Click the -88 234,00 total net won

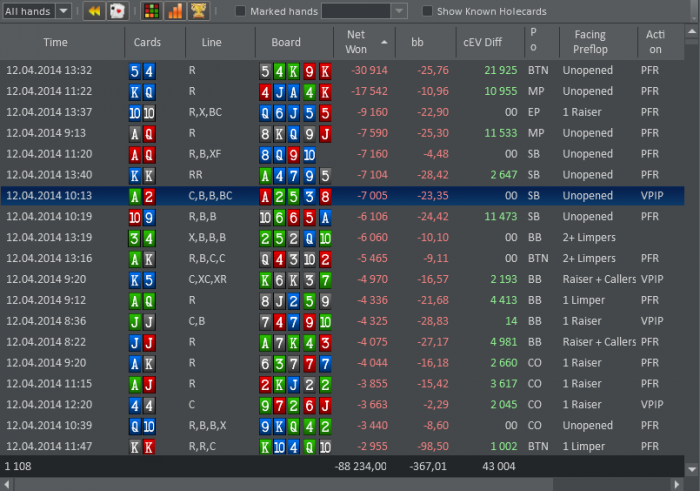coord(361,466)
